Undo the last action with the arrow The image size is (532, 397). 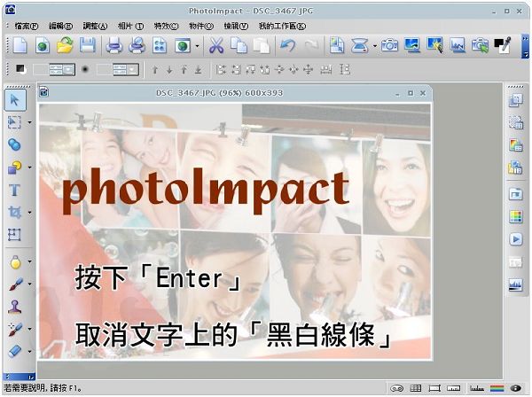coord(287,45)
